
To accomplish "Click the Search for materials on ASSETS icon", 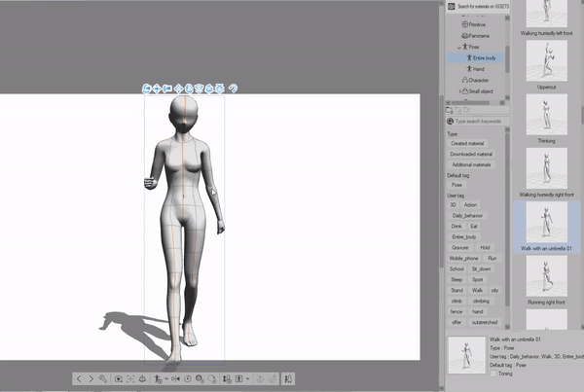I will click(x=452, y=7).
